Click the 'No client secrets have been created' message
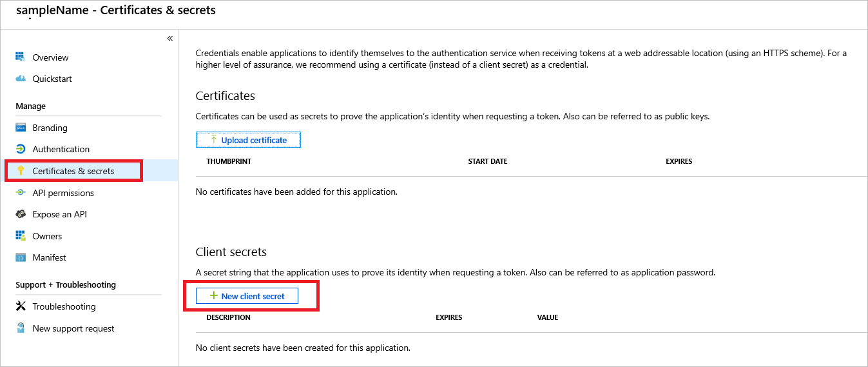The image size is (868, 367). tap(303, 348)
